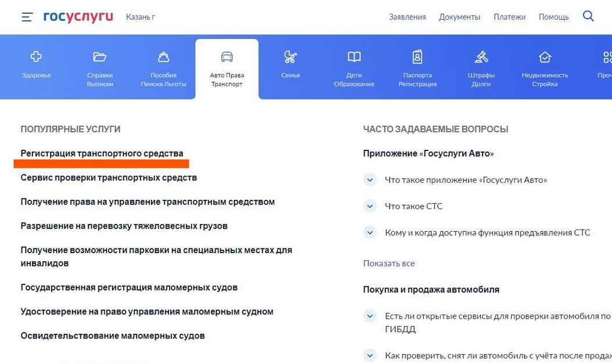Open Штрафы Долги gavel icon
The width and height of the screenshot is (612, 364).
pos(481,57)
